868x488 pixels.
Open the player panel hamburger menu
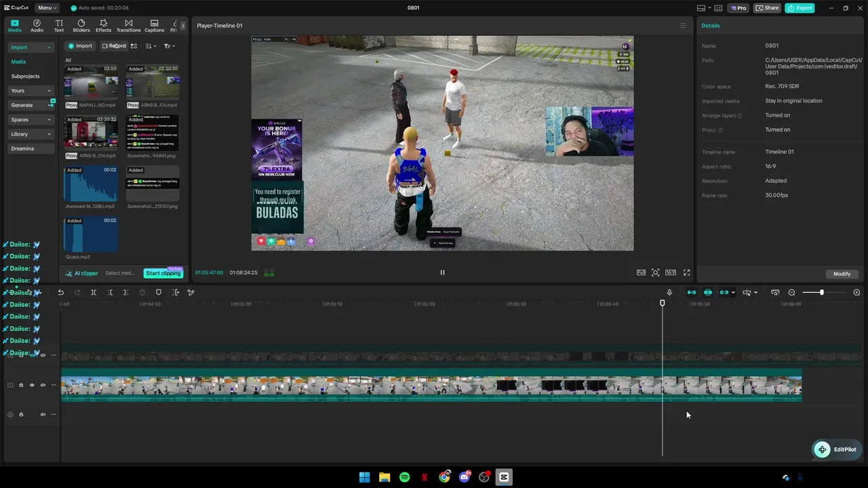[x=683, y=26]
